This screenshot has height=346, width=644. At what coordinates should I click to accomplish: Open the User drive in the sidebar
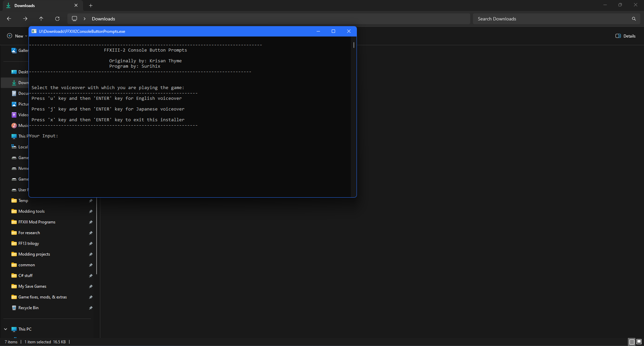pos(20,190)
